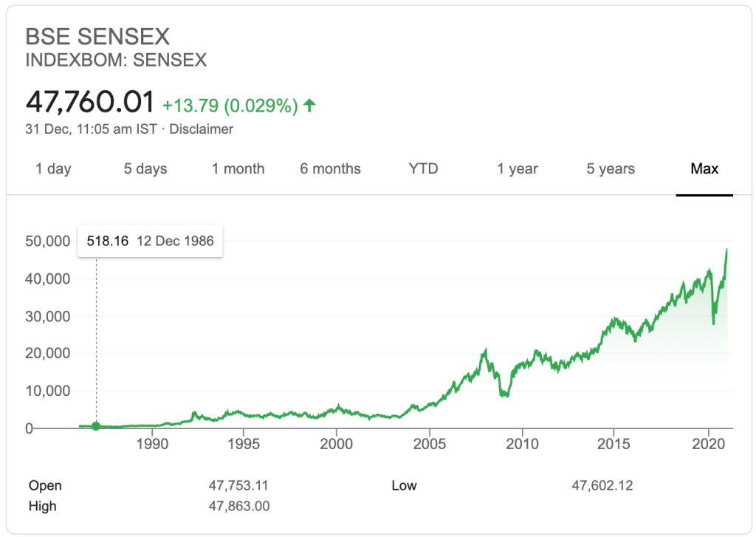756x537 pixels.
Task: Select the YTD tab
Action: pyautogui.click(x=423, y=169)
